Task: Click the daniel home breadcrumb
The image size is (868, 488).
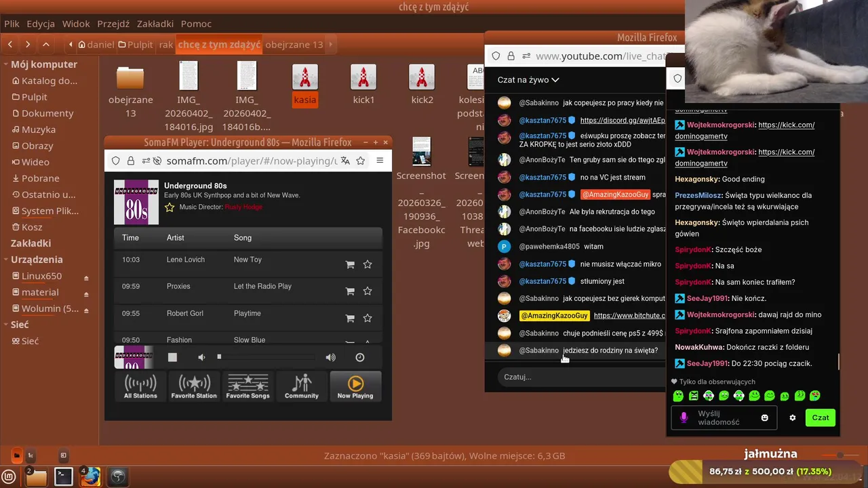Action: coord(96,45)
